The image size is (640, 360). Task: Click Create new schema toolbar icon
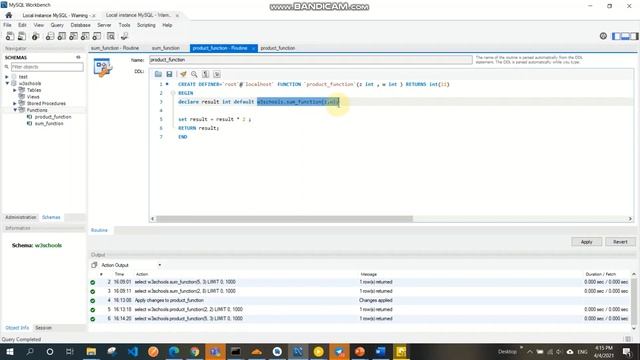click(x=50, y=36)
